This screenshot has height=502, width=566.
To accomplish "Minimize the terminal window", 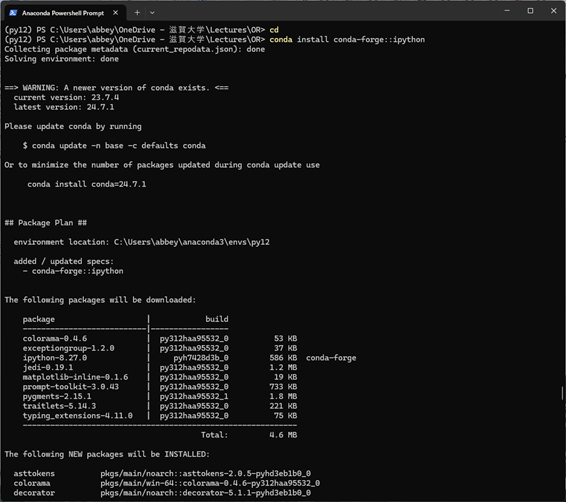I will (x=507, y=11).
